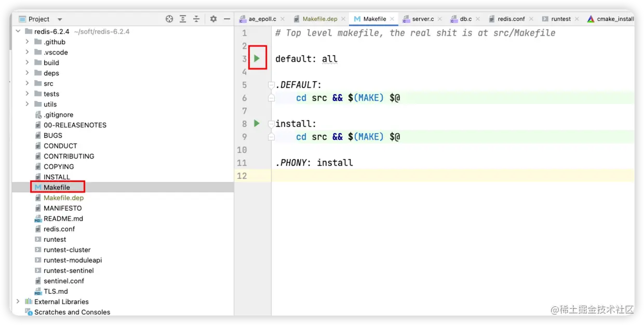Select runtest-sentinel file
This screenshot has height=325, width=644.
[x=69, y=270]
